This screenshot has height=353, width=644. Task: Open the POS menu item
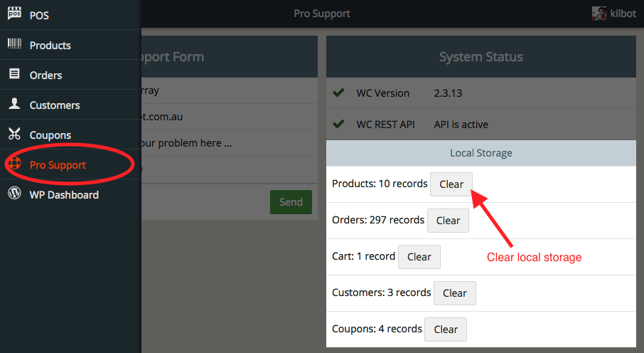[39, 15]
